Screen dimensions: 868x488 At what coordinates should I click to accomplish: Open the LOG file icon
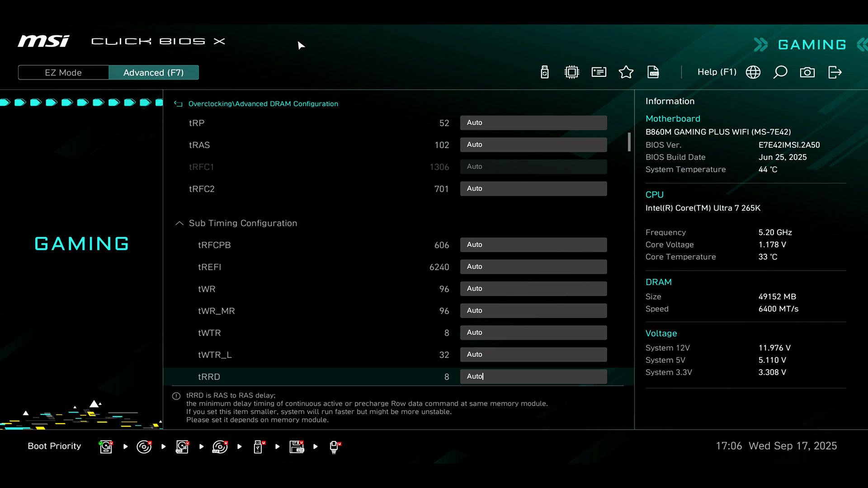(x=653, y=72)
